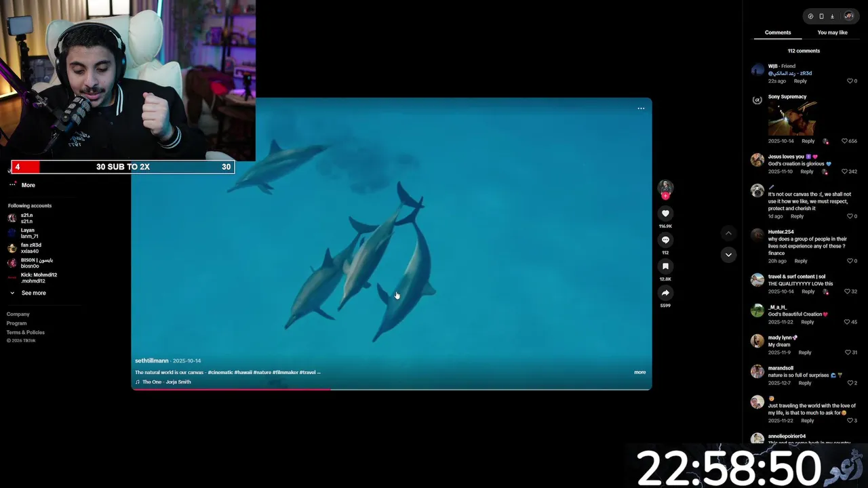Open Hunter.254 commenter name

click(x=781, y=232)
